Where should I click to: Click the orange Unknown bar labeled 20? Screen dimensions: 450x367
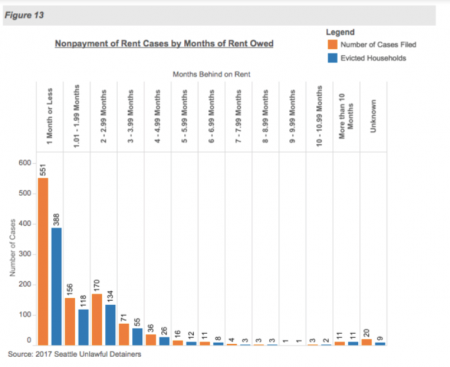367,342
